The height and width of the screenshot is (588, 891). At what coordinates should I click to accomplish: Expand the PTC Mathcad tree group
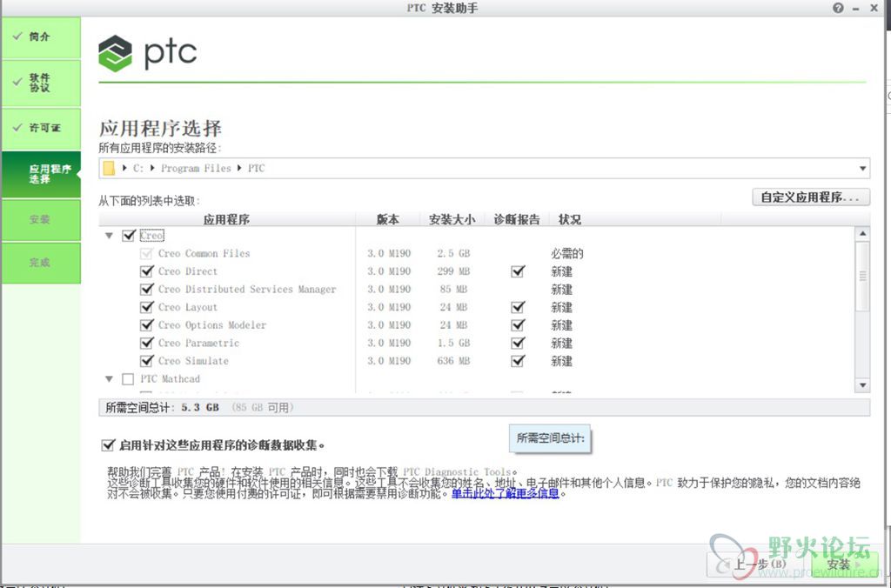coord(109,379)
